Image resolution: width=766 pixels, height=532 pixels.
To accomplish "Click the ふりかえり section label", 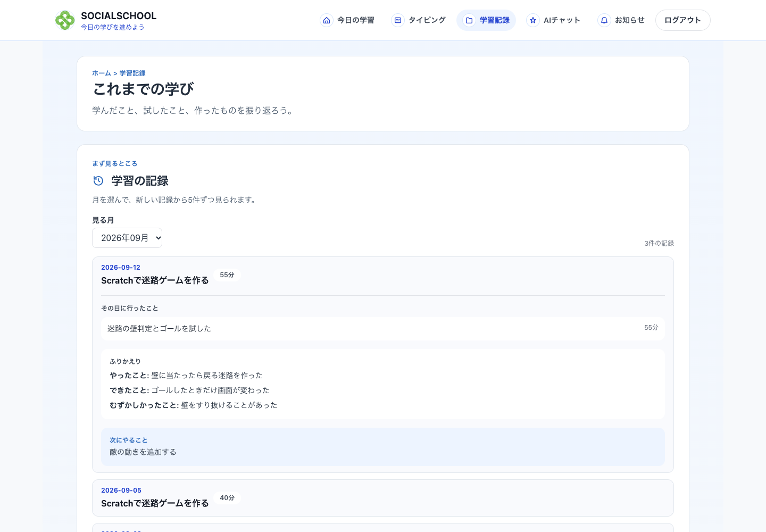I will (x=126, y=362).
